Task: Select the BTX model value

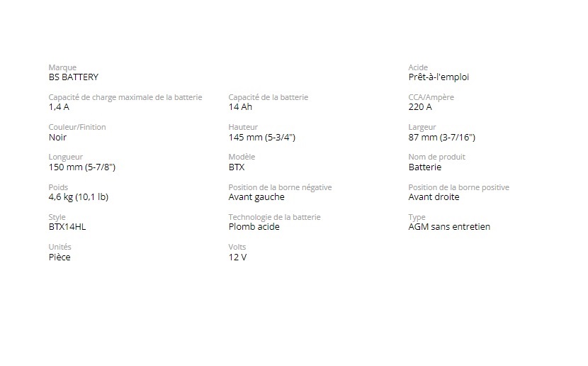Action: pos(237,167)
